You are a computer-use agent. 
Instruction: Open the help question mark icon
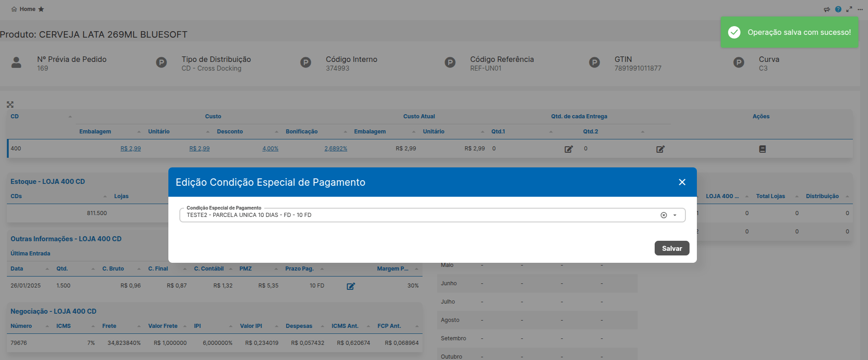coord(838,9)
